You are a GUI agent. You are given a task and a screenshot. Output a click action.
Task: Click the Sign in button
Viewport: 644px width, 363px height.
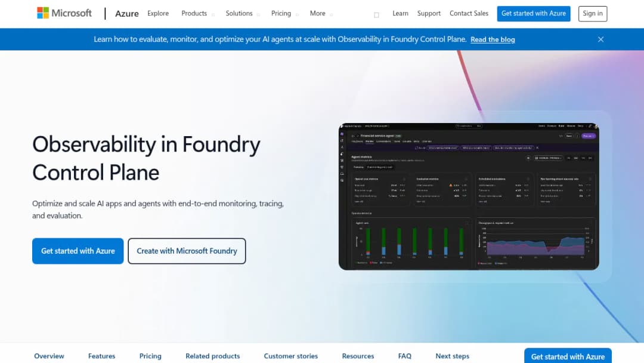[x=593, y=14]
